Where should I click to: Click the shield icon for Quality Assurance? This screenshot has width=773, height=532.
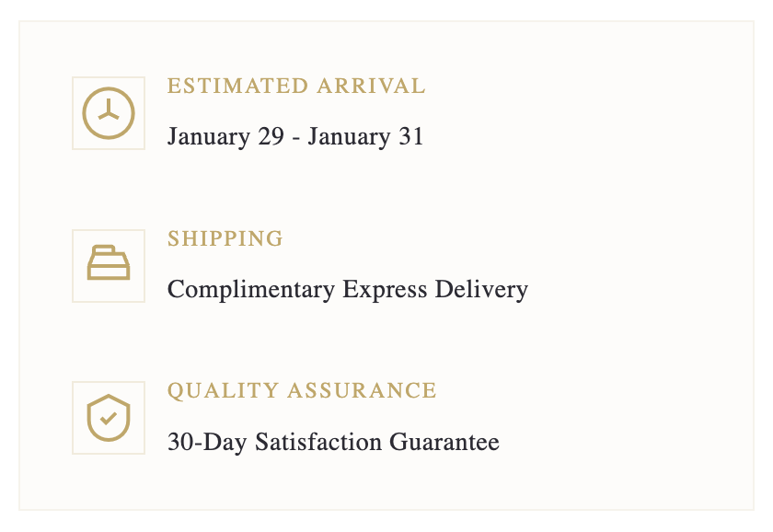pyautogui.click(x=109, y=418)
